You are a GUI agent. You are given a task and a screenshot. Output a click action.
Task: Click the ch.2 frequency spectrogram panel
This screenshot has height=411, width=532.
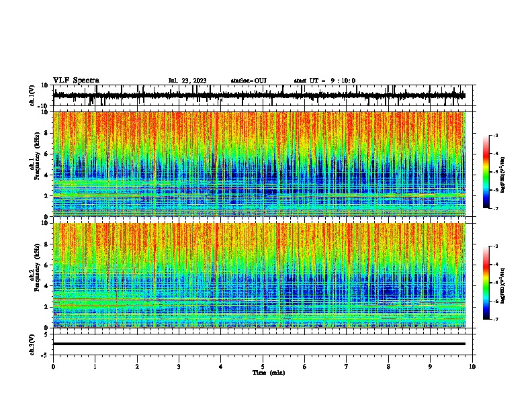point(259,275)
